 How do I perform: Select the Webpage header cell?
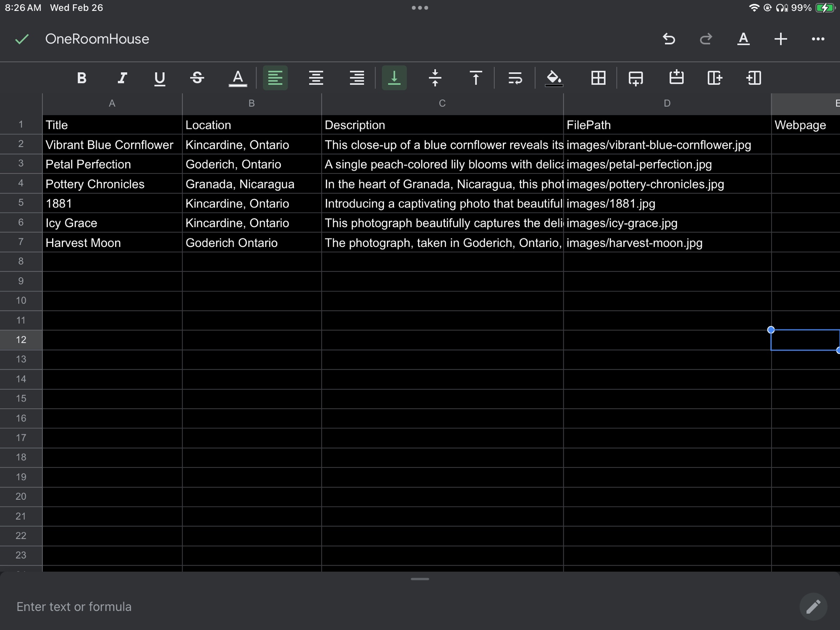coord(806,125)
